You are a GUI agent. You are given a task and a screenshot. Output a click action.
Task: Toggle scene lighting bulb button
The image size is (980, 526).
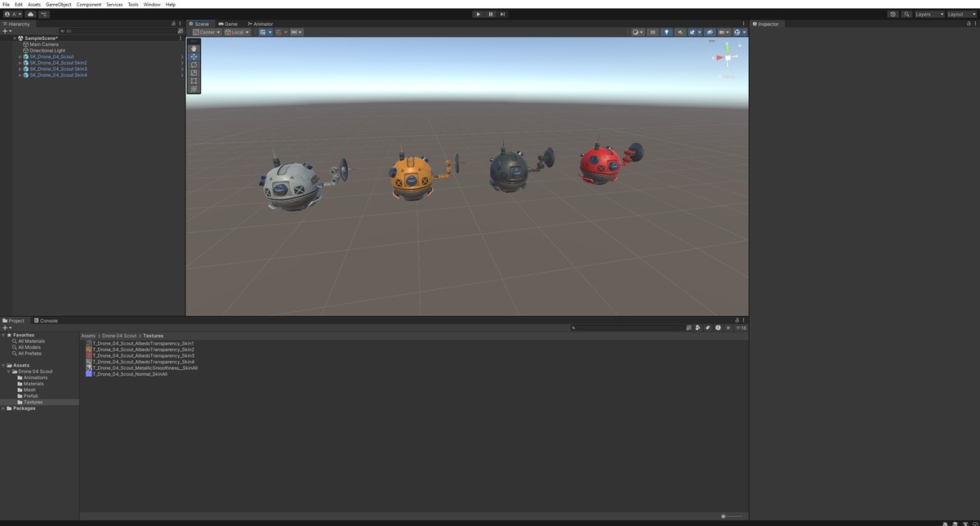click(x=666, y=32)
